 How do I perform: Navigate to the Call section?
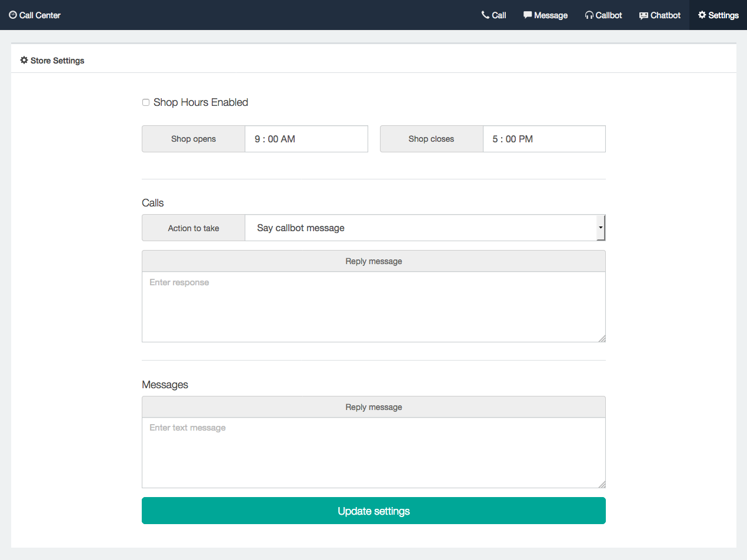click(493, 15)
